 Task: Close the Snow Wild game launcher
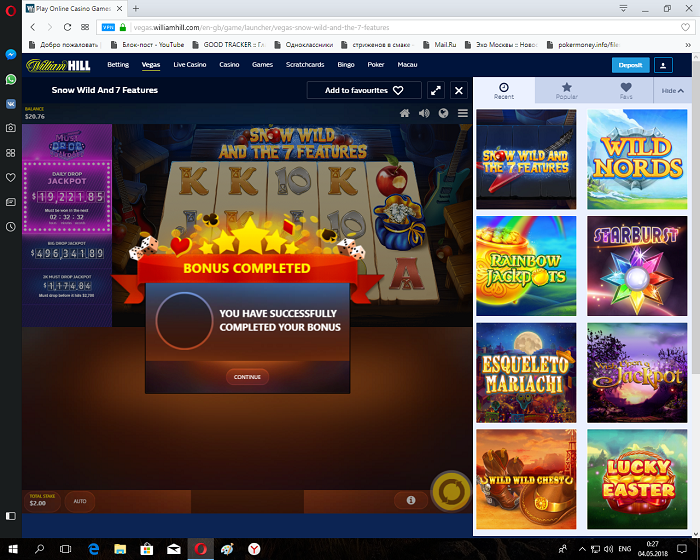pyautogui.click(x=458, y=90)
